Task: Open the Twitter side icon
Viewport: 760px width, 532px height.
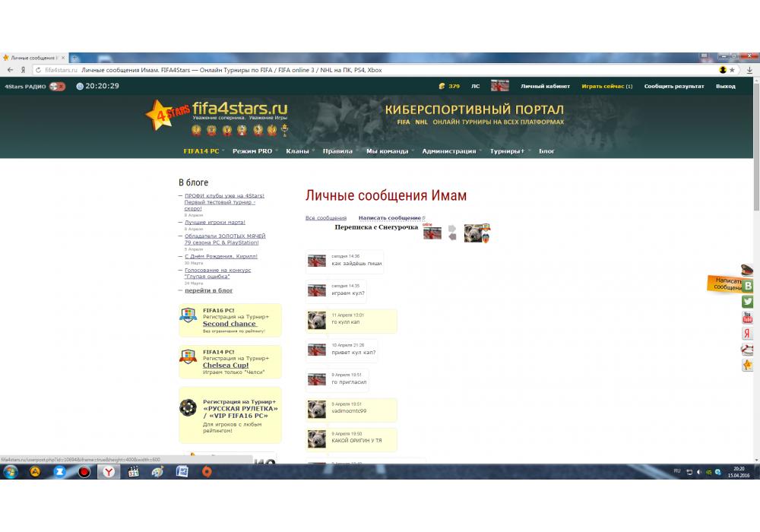Action: (748, 302)
